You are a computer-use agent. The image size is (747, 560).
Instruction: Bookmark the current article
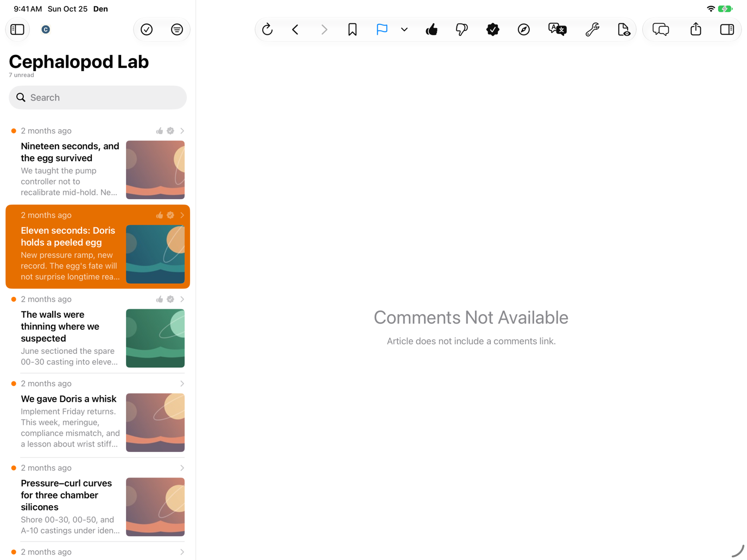[352, 29]
